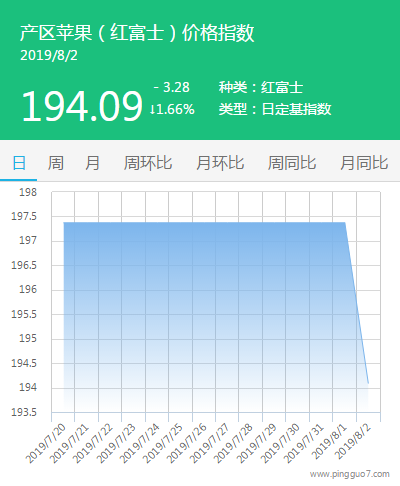Open the 月环比 tab
Viewport: 400px width, 486px height.
click(x=220, y=163)
